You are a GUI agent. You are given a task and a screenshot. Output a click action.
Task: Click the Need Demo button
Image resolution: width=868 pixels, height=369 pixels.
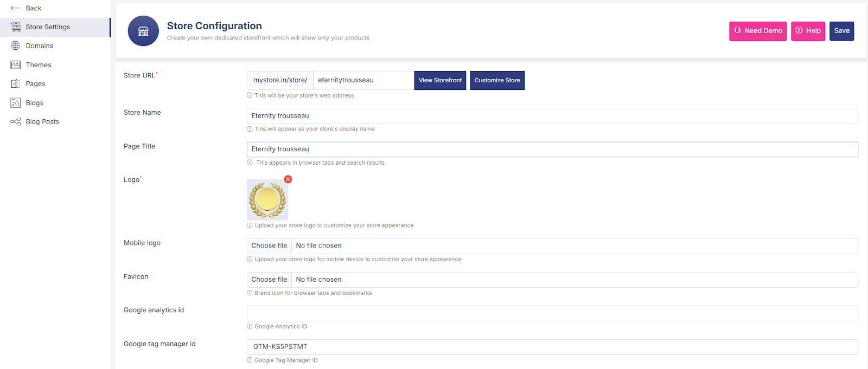[757, 31]
